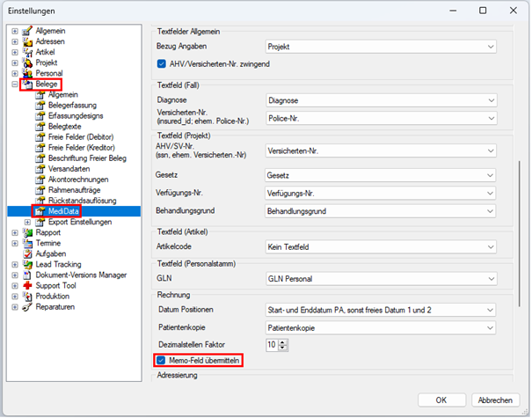This screenshot has height=418, width=532.
Task: Click the Termine calendar icon
Action: (27, 243)
